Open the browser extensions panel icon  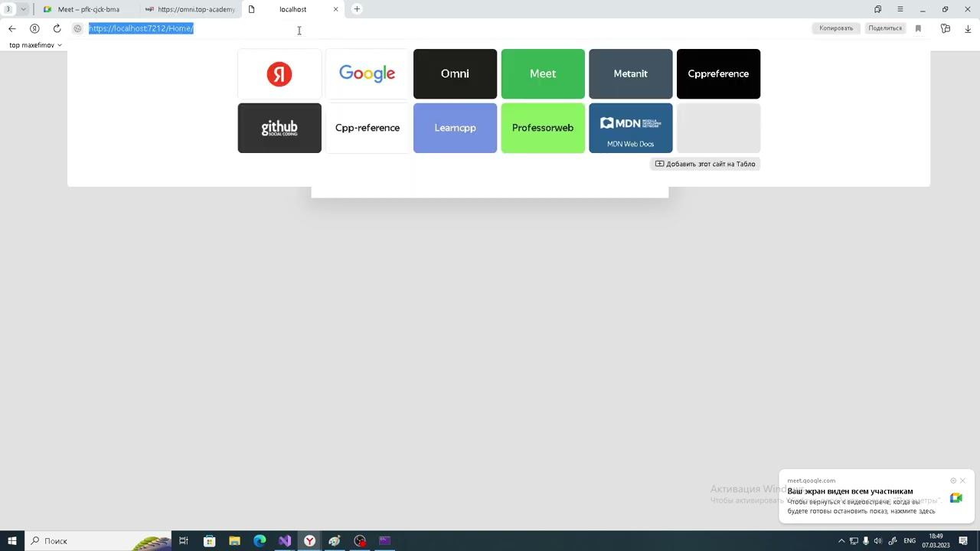(x=946, y=28)
